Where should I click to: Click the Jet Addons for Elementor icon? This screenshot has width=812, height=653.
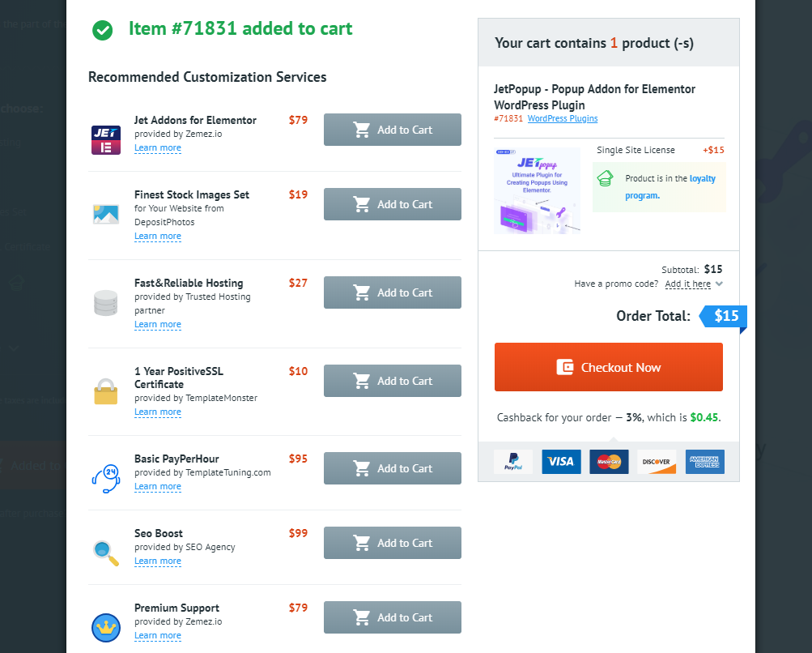[106, 140]
